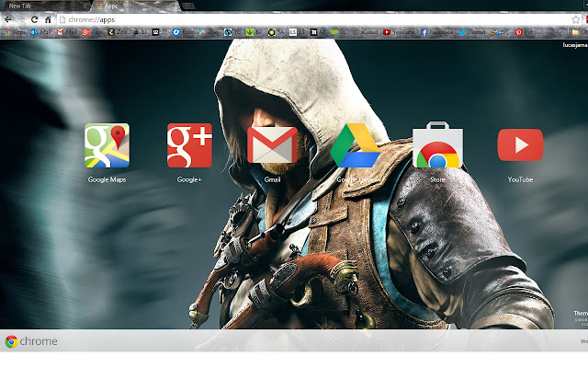Screen dimensions: 588x368
Task: Click the Store app label
Action: tap(437, 179)
